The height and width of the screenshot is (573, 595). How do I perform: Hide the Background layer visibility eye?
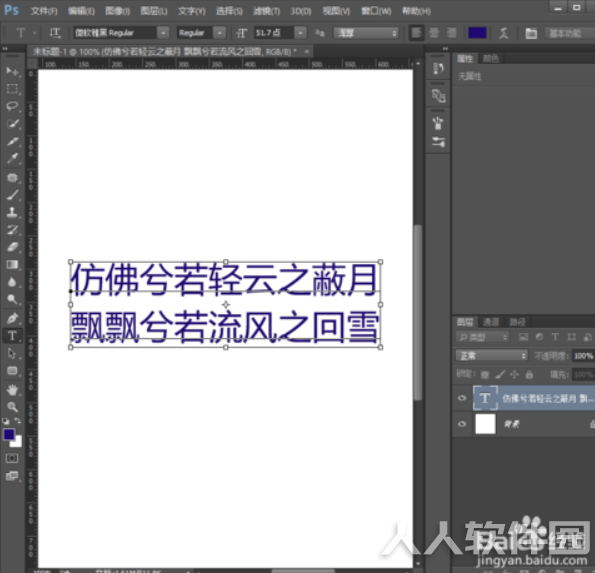click(x=462, y=424)
